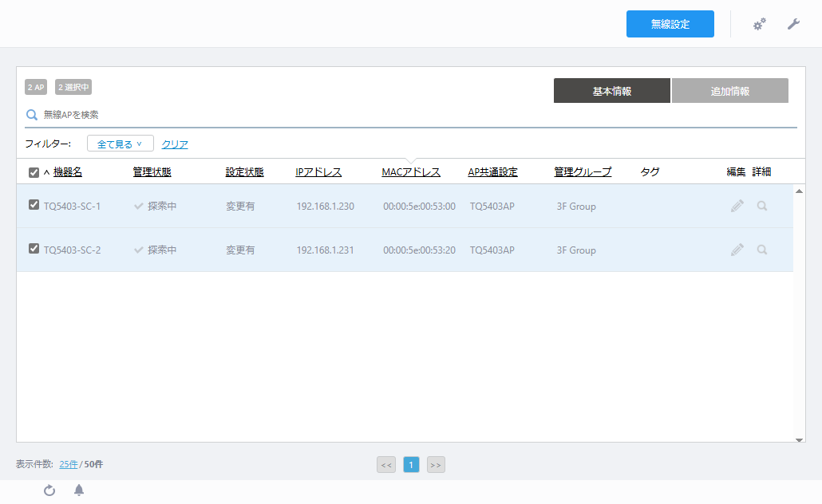This screenshot has width=822, height=504.
Task: Sort by 管理グループ column
Action: [x=583, y=171]
